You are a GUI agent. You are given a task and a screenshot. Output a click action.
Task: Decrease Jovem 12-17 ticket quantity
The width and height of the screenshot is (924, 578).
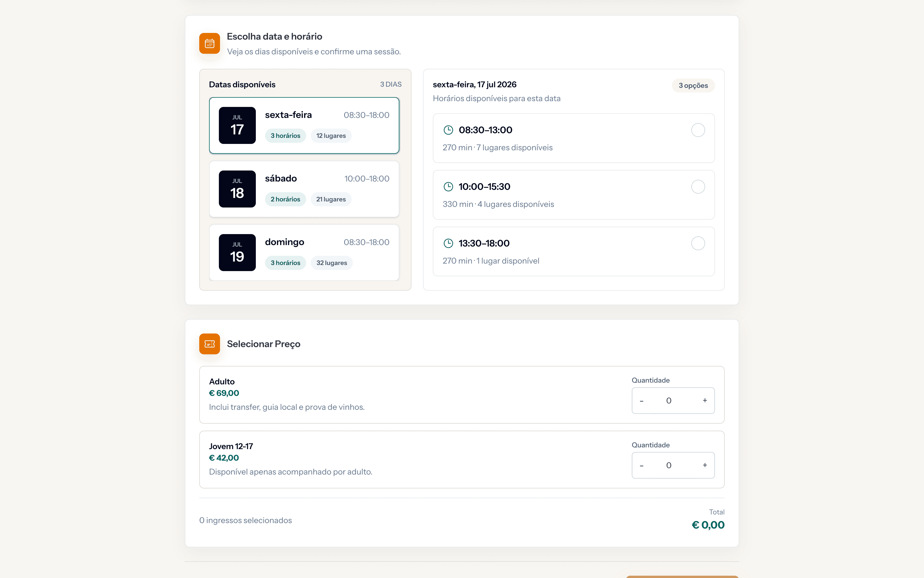pyautogui.click(x=641, y=465)
